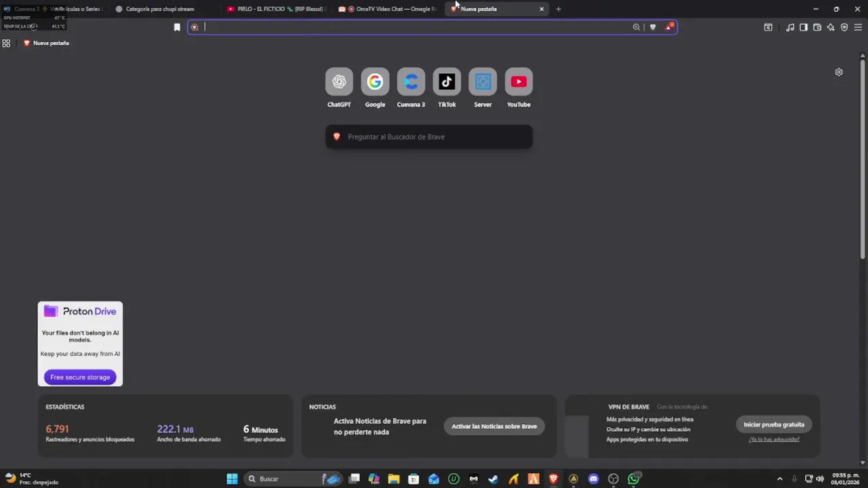Screen dimensions: 868x488
Task: Open the Server shortcut tile
Action: click(x=483, y=82)
